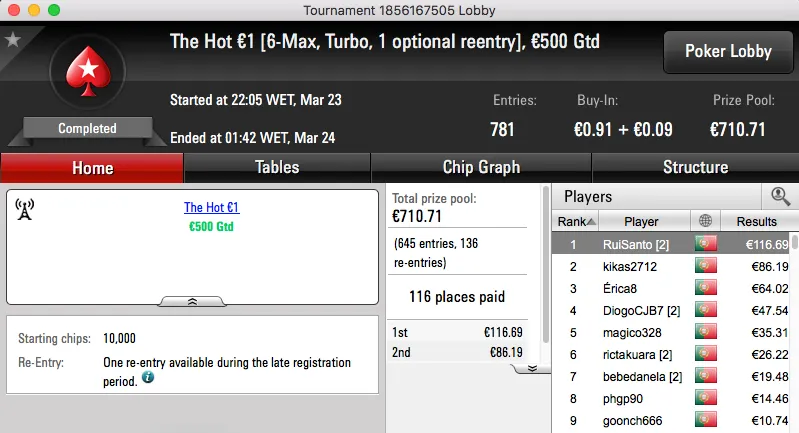Click RuiSanto's Portugal flag icon

[707, 244]
